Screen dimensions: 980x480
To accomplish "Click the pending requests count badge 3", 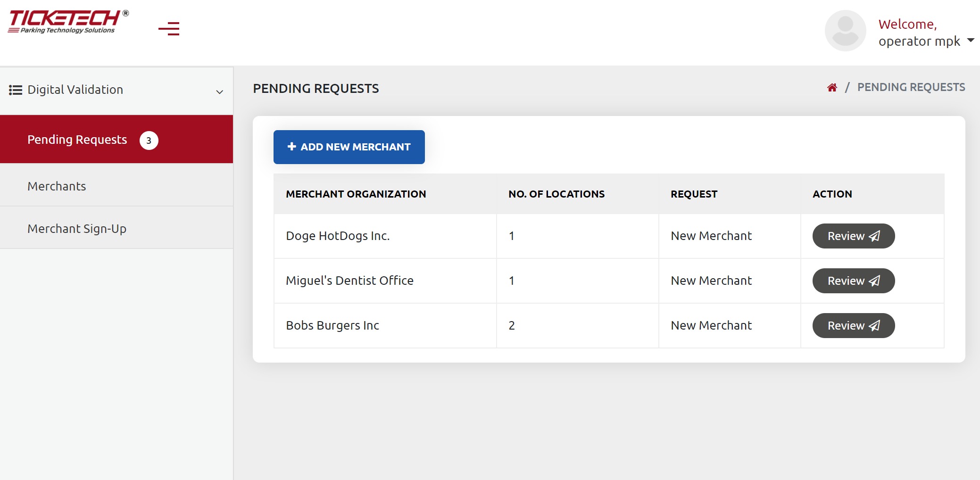I will coord(149,141).
